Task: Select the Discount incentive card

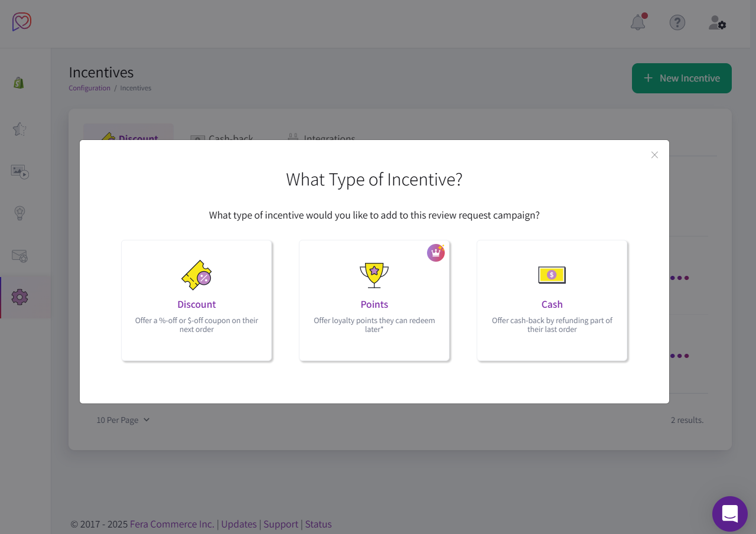Action: pos(197,300)
